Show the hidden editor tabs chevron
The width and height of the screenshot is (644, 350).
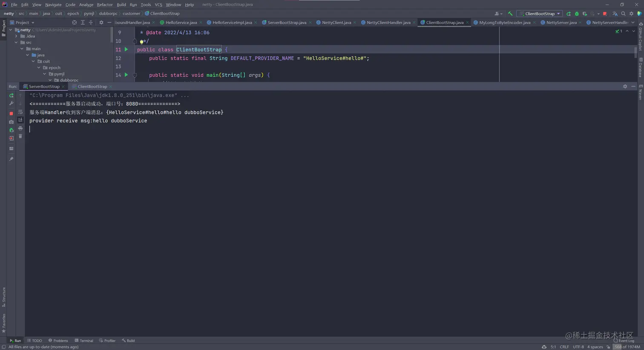pos(633,23)
